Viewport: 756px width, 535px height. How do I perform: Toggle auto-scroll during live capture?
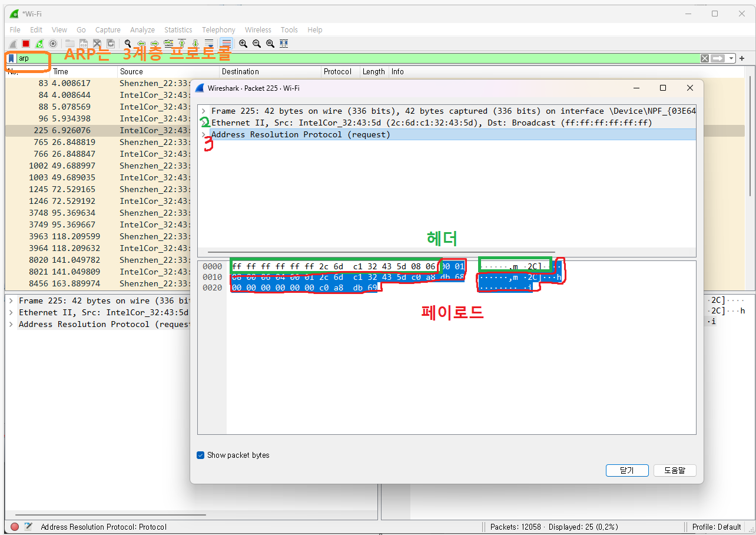coord(209,44)
